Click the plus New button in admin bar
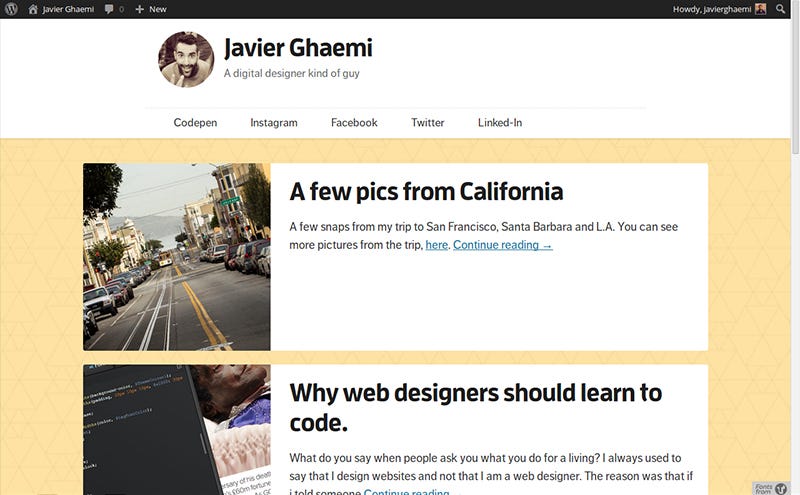 (151, 9)
